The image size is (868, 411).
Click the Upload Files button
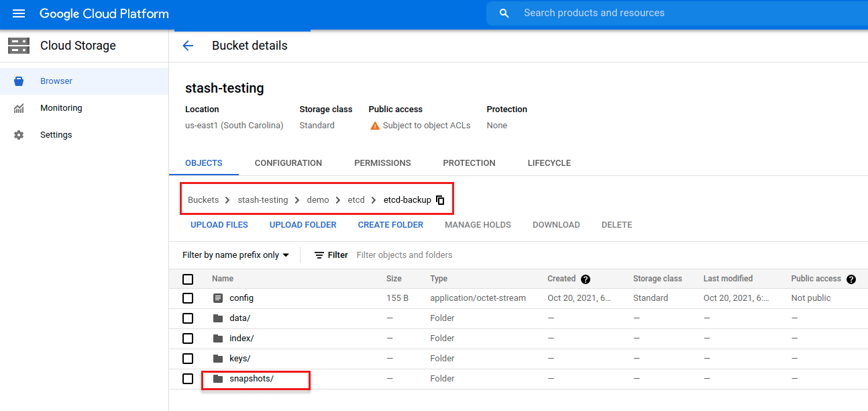tap(219, 225)
